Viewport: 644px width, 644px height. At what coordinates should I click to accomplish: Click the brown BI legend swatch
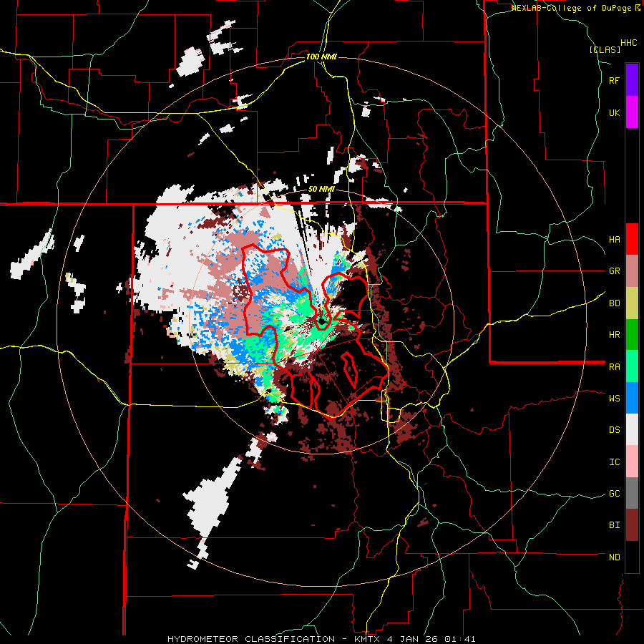tap(632, 525)
